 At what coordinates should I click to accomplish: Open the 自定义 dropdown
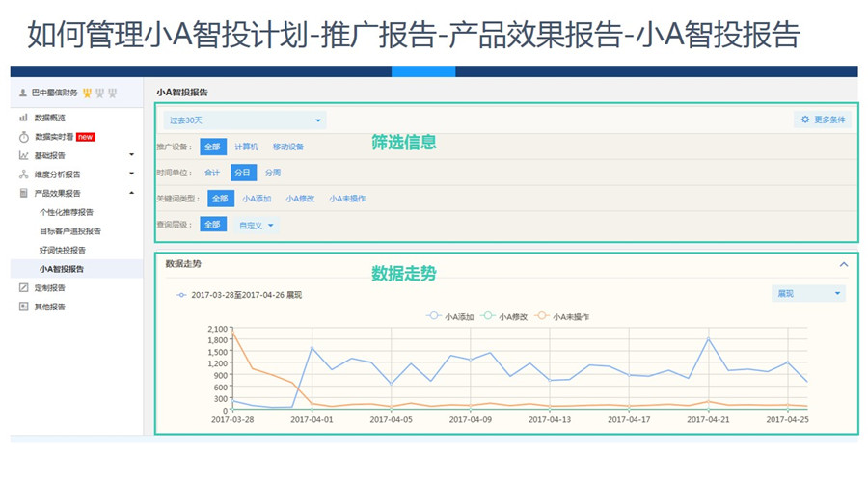click(x=257, y=226)
